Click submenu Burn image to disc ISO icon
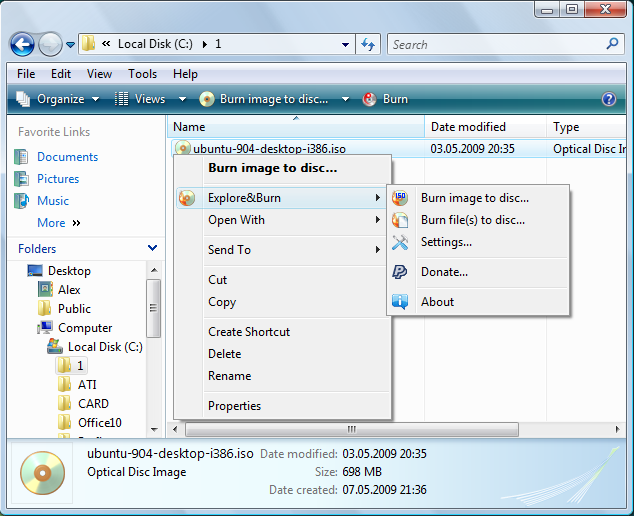 [x=400, y=198]
